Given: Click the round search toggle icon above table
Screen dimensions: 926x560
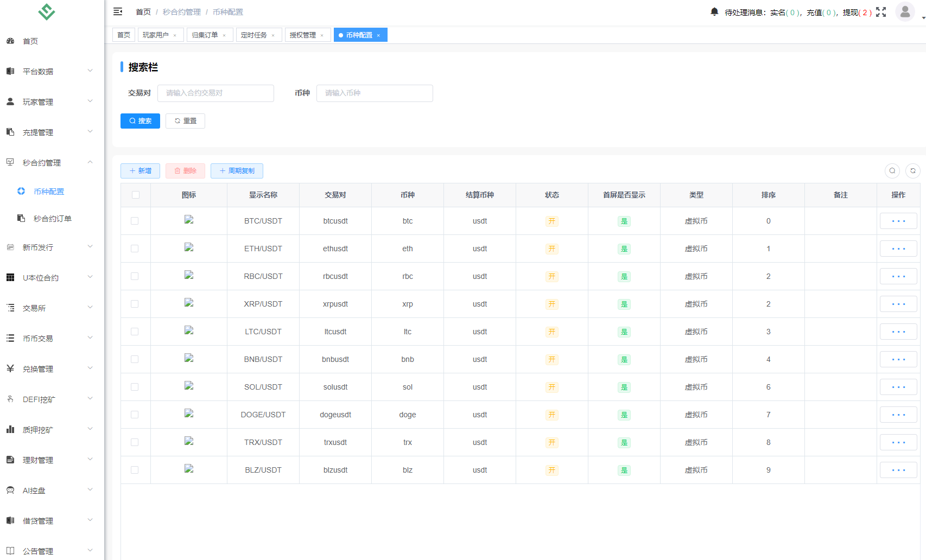Looking at the screenshot, I should [892, 171].
